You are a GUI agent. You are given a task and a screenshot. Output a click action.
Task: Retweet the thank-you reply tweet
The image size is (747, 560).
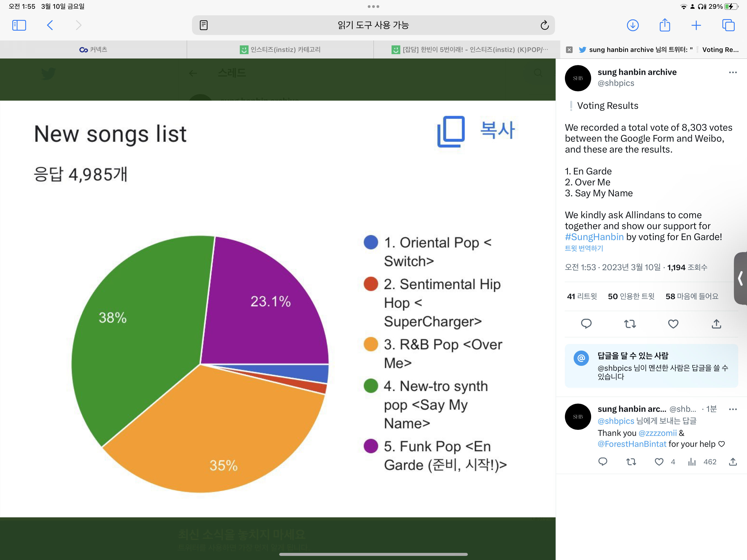tap(631, 462)
